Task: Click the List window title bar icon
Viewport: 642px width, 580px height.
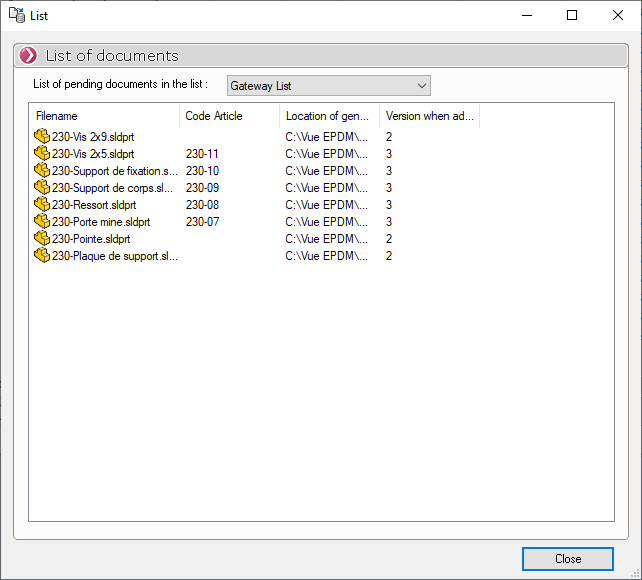Action: [17, 15]
